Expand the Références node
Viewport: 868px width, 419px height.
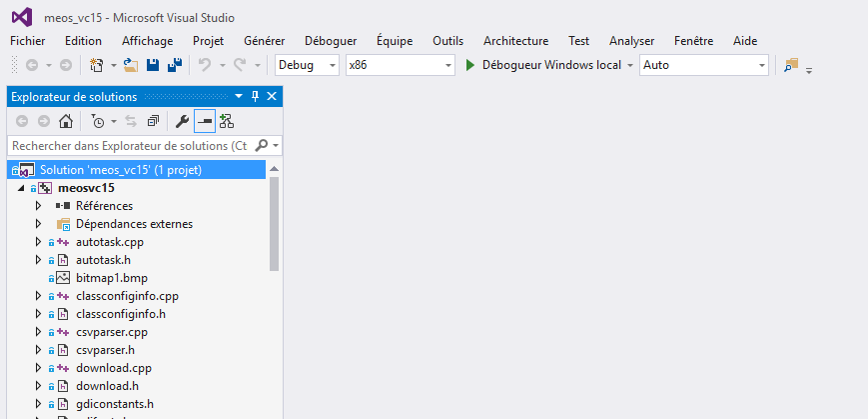coord(38,206)
